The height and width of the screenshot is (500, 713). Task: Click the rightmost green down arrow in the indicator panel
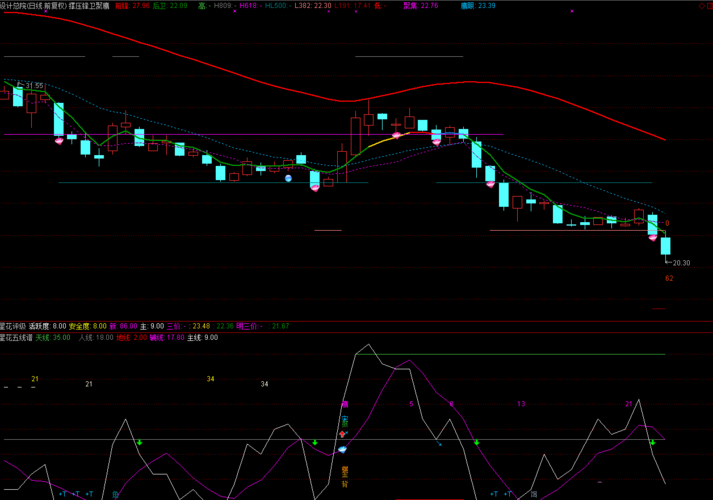pyautogui.click(x=653, y=442)
